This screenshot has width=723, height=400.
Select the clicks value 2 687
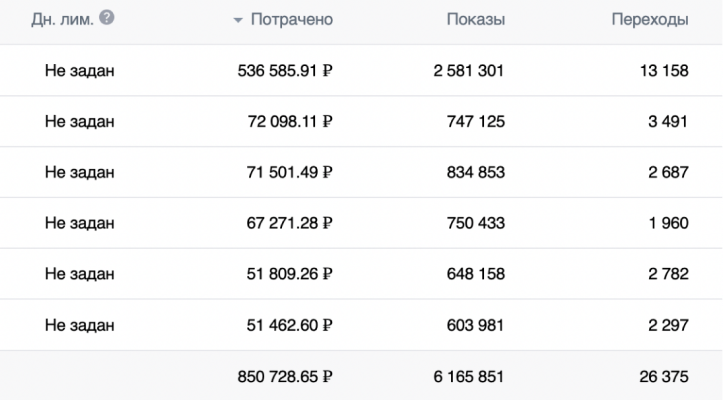(668, 172)
